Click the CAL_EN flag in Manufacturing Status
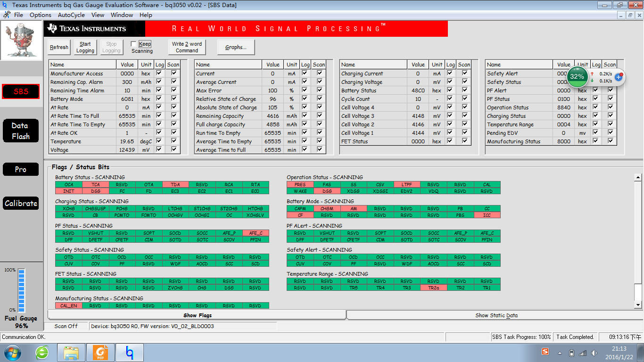 coord(69,305)
